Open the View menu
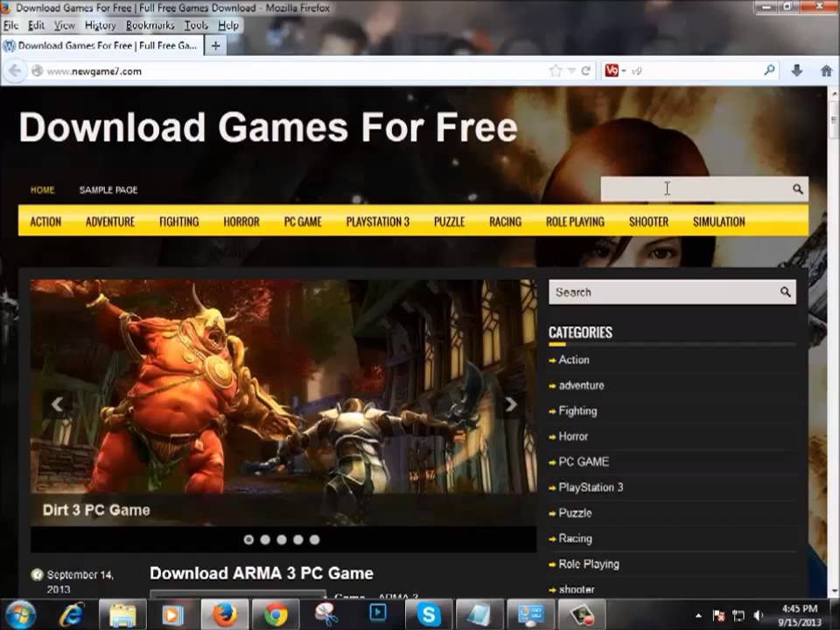Screen dimensions: 840x630 pos(64,25)
